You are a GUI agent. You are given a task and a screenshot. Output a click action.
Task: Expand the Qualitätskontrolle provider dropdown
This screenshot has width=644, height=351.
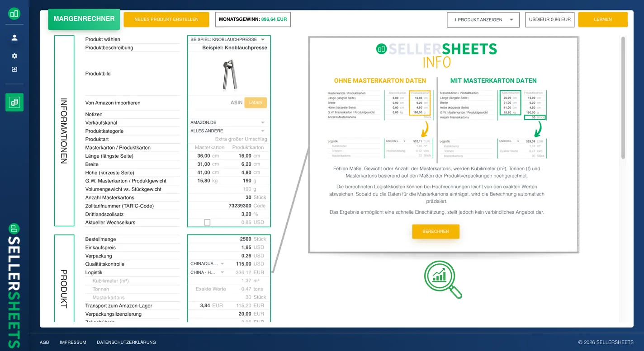(207, 264)
